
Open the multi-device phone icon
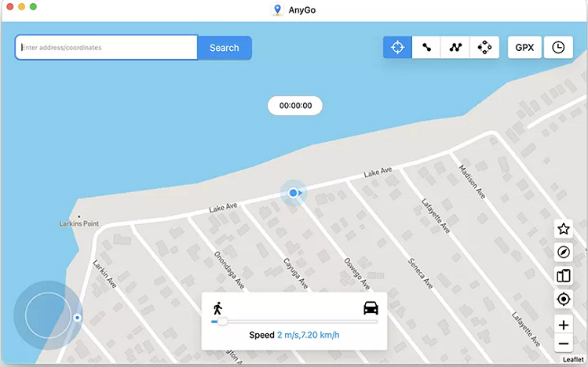pos(564,276)
